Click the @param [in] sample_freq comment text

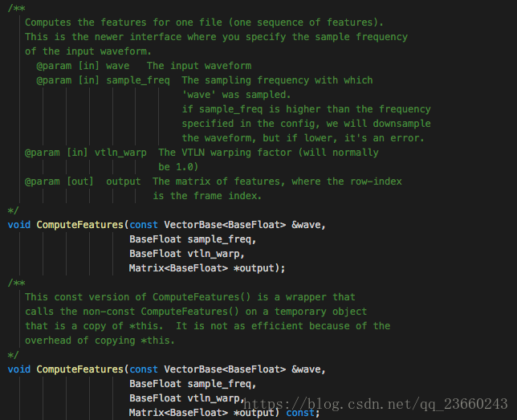pyautogui.click(x=104, y=80)
